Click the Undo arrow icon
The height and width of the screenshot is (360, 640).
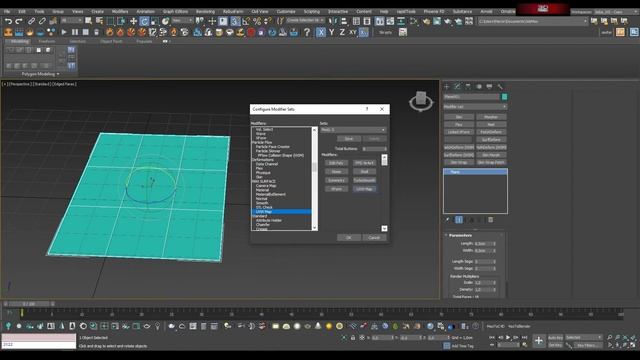pos(8,21)
